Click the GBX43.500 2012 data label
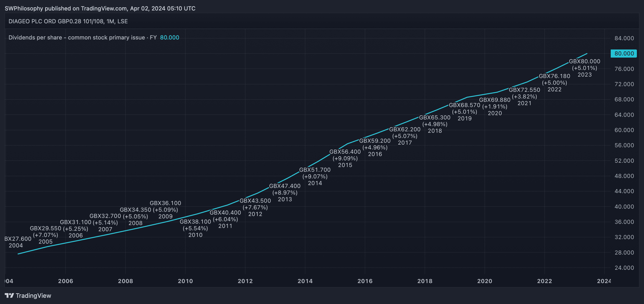Viewport: 644px width, 304px height. click(255, 207)
